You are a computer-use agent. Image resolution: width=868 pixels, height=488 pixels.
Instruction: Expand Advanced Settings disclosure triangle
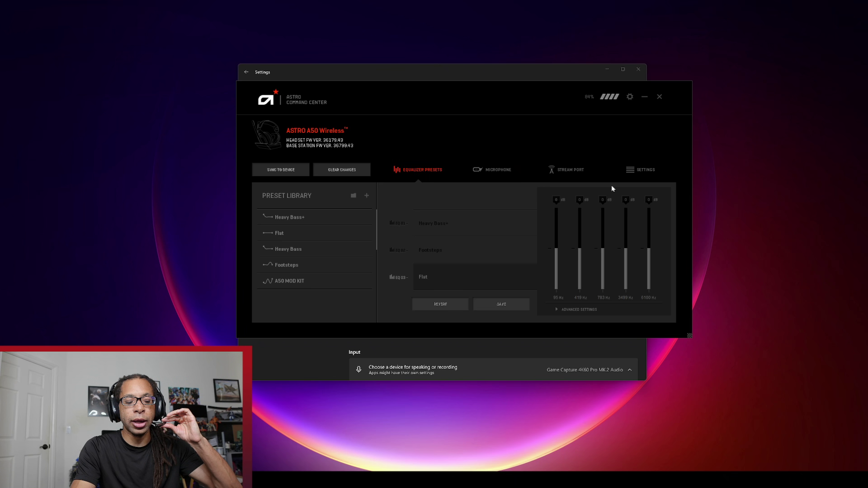click(x=557, y=310)
